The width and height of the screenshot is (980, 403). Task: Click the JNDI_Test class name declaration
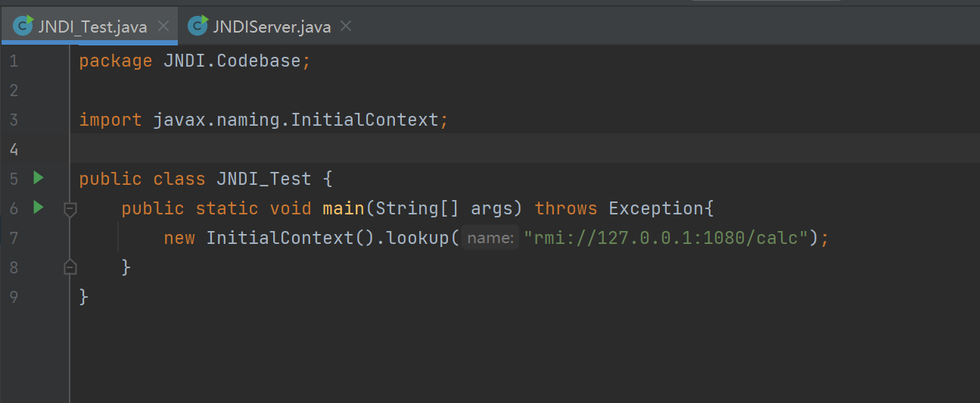click(x=263, y=179)
